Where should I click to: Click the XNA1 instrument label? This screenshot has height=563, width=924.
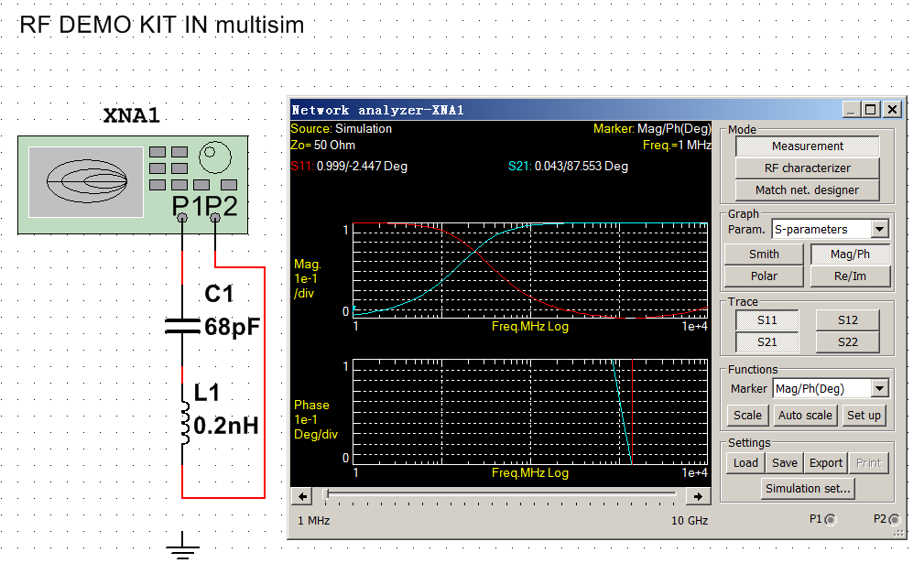(131, 115)
